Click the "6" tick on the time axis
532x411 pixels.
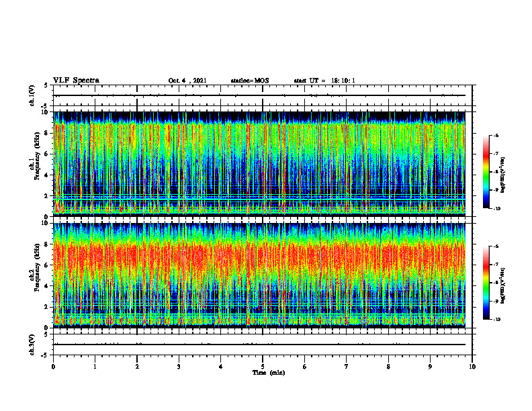point(305,367)
